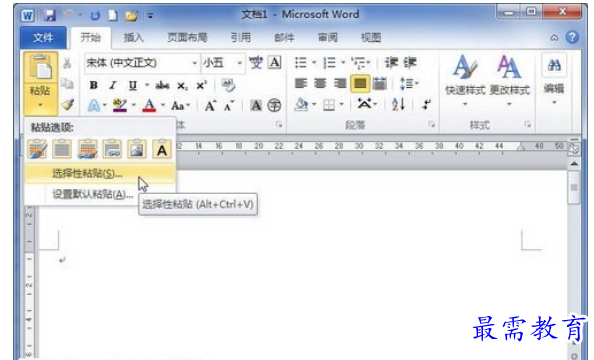Expand the numbering list dropdown arrow
Screen dimensions: 594x360
[343, 63]
